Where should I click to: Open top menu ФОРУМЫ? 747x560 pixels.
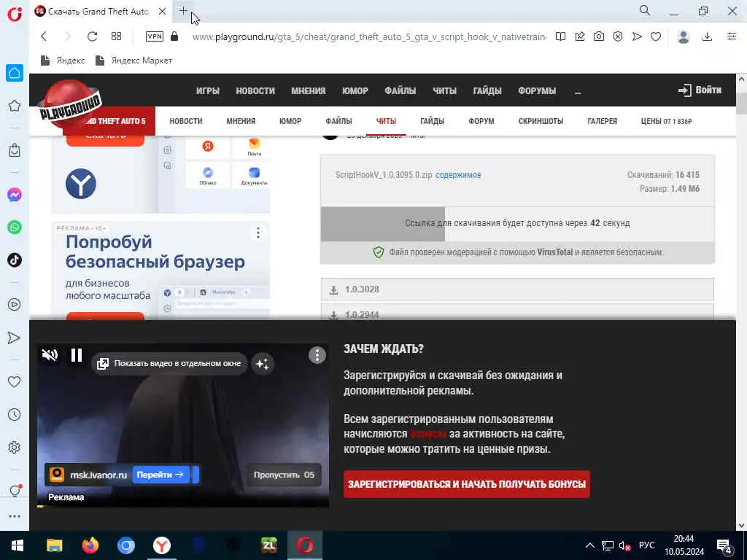tap(537, 90)
